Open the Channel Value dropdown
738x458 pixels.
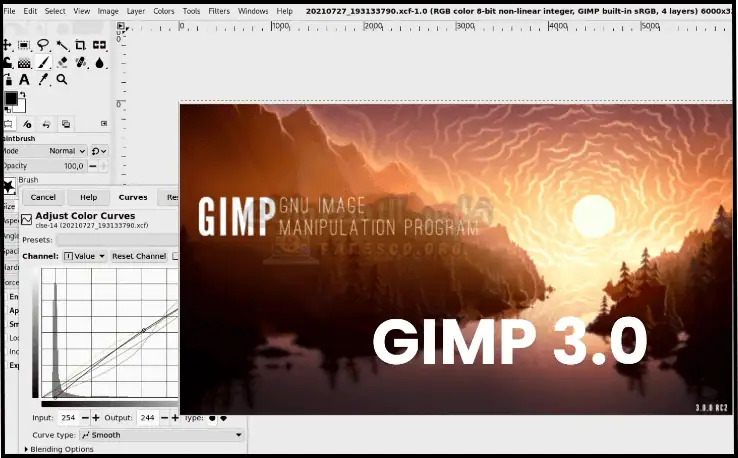84,256
